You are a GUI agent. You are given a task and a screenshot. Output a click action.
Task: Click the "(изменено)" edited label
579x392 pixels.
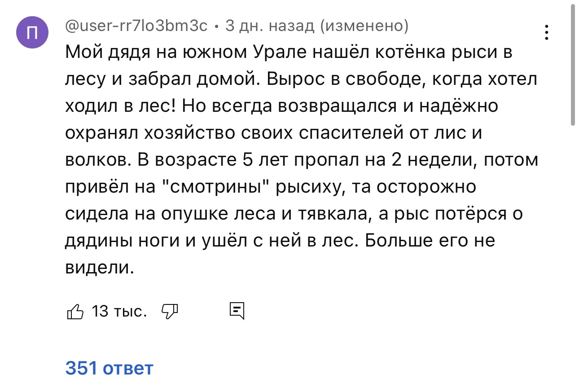[364, 26]
